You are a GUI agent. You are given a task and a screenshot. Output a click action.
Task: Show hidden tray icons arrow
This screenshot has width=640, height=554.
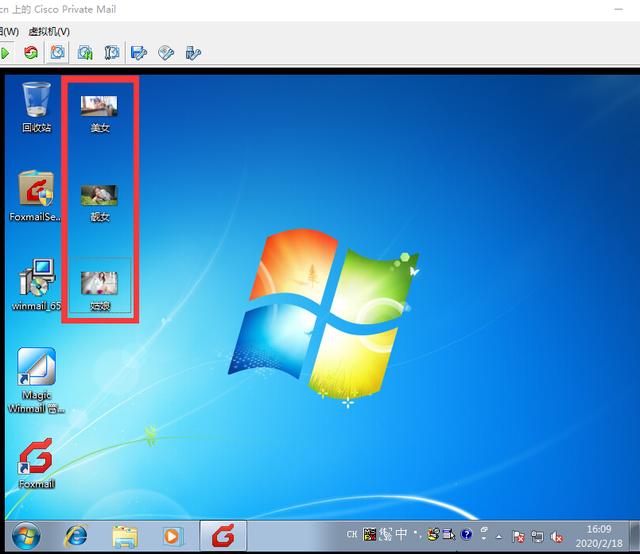coord(499,537)
